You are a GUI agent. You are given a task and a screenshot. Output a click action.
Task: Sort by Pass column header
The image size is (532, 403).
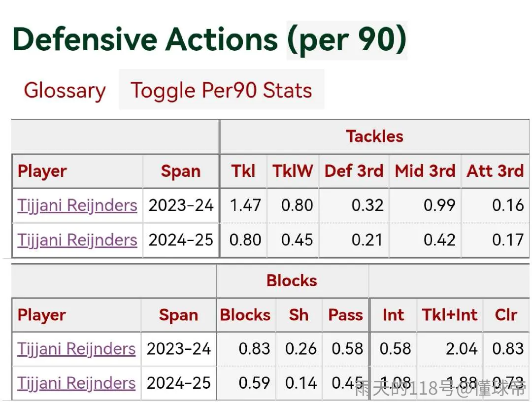coord(346,315)
